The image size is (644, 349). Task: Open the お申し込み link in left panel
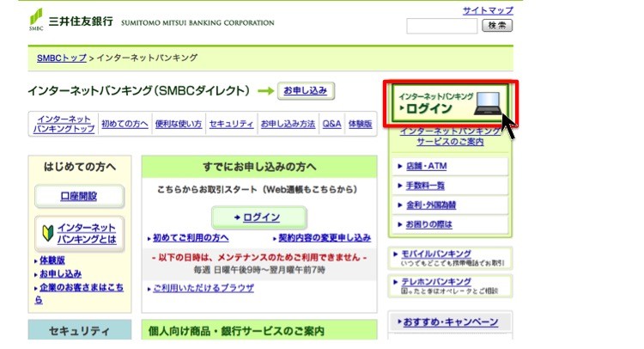tap(60, 273)
